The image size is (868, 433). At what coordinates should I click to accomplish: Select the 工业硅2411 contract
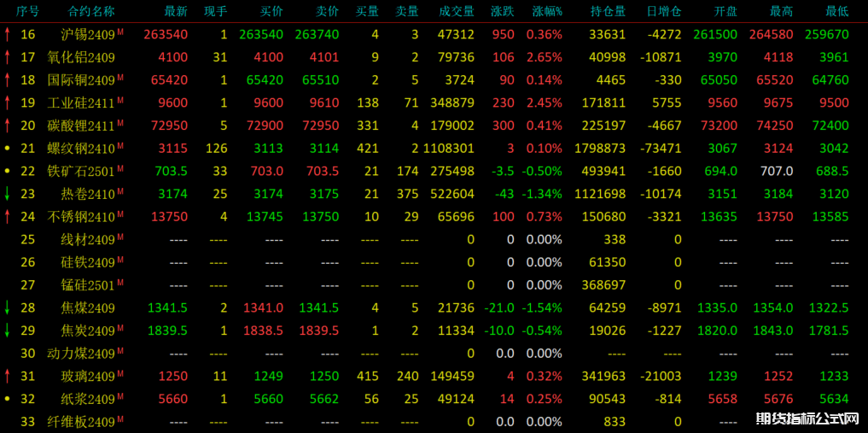tap(81, 102)
